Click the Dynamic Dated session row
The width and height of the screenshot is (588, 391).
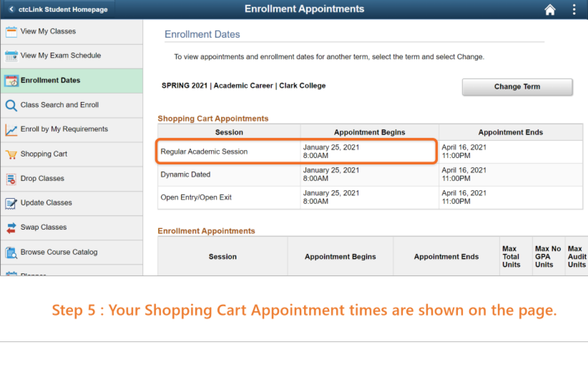(x=185, y=174)
